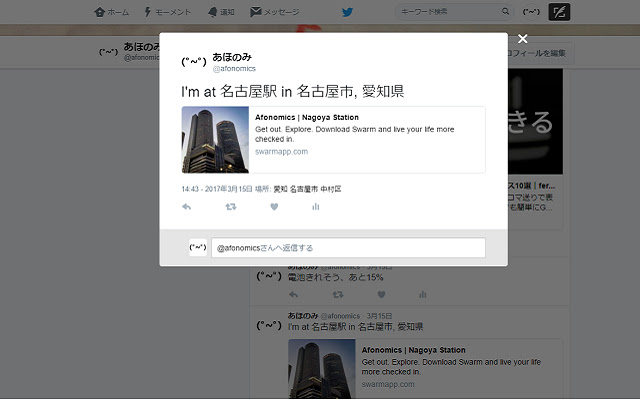Retweet the tweet in popup

231,207
